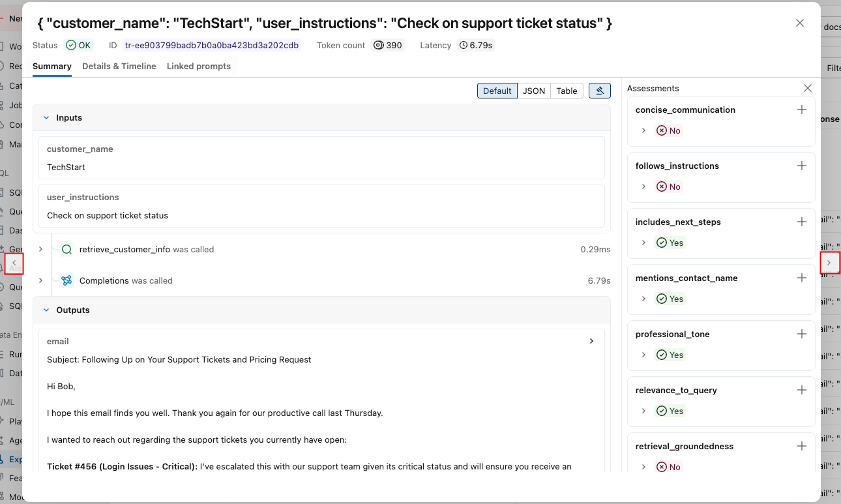Click the Completions span icon
The image size is (841, 504).
click(66, 280)
